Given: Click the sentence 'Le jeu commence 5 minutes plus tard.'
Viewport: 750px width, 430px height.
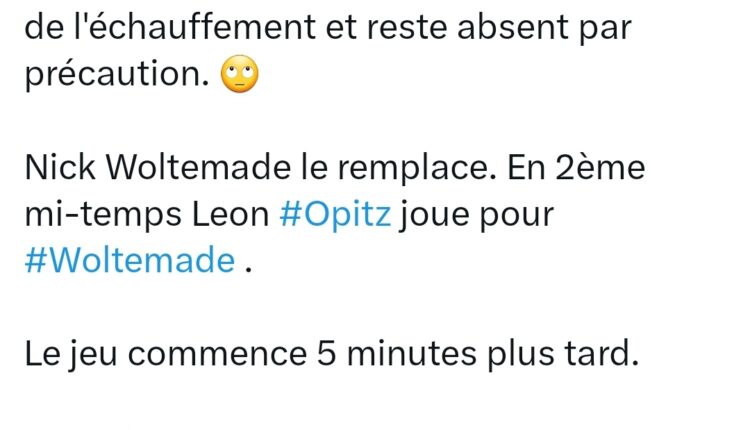Looking at the screenshot, I should click(x=331, y=354).
